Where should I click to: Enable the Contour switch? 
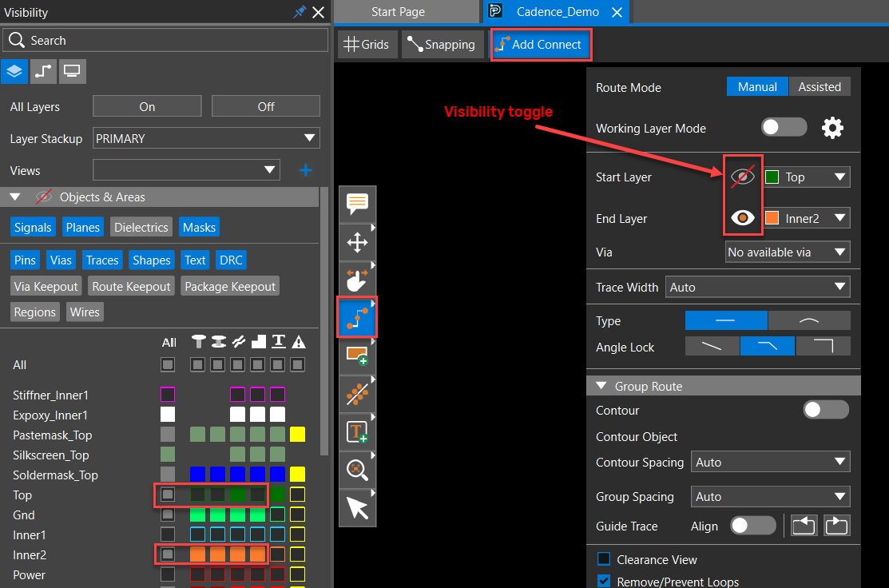pos(826,410)
